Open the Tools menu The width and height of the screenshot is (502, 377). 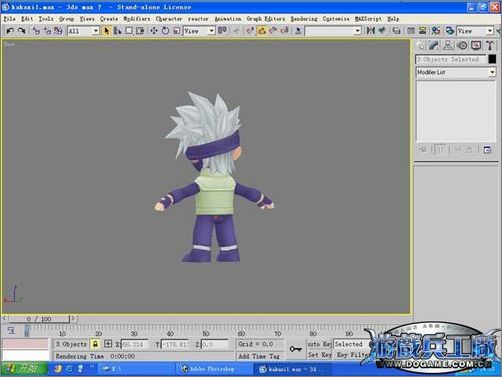pos(46,19)
